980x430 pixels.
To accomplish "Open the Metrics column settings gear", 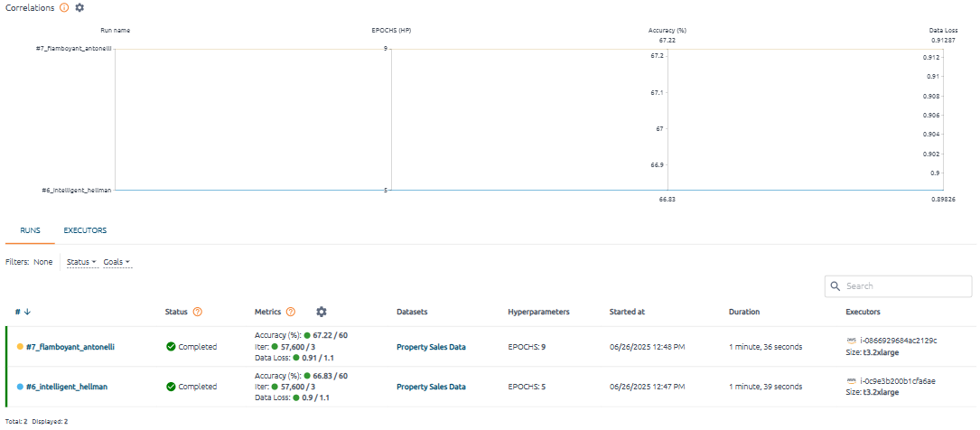I will 321,312.
